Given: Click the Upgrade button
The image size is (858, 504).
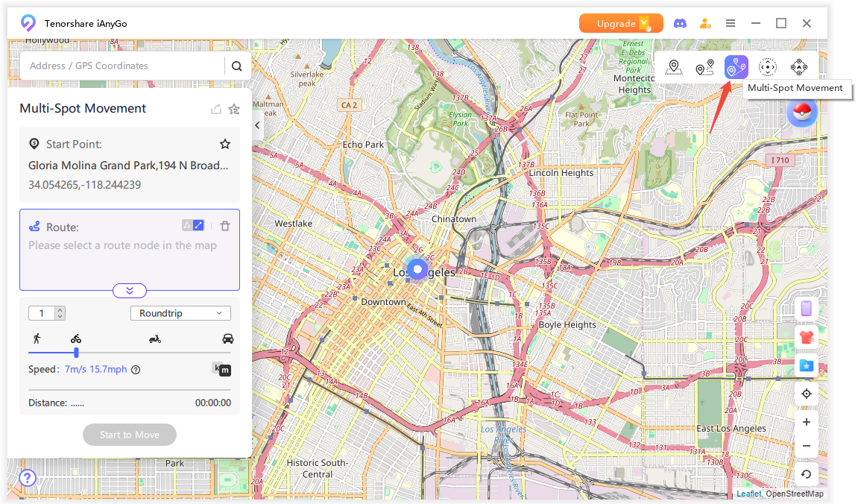Looking at the screenshot, I should click(620, 24).
